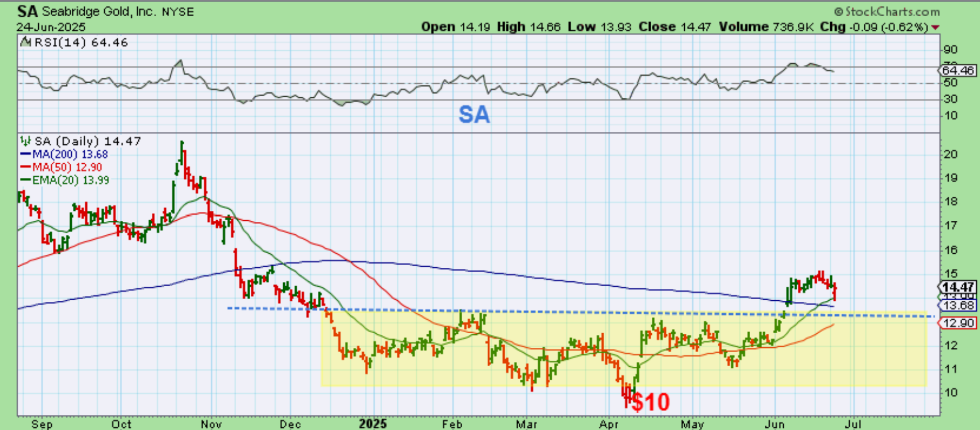980x430 pixels.
Task: Select the Low 13.93 value
Action: pos(599,27)
